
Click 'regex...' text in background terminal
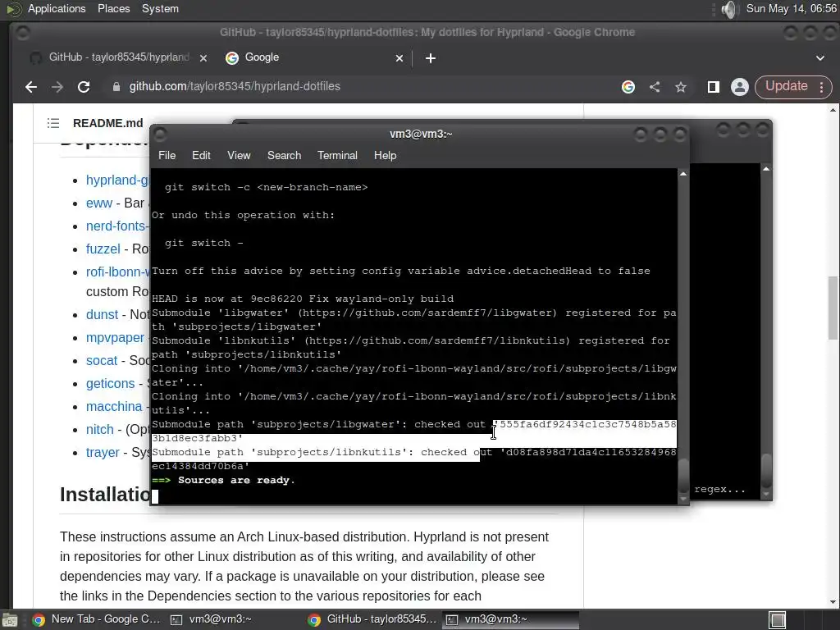(719, 489)
